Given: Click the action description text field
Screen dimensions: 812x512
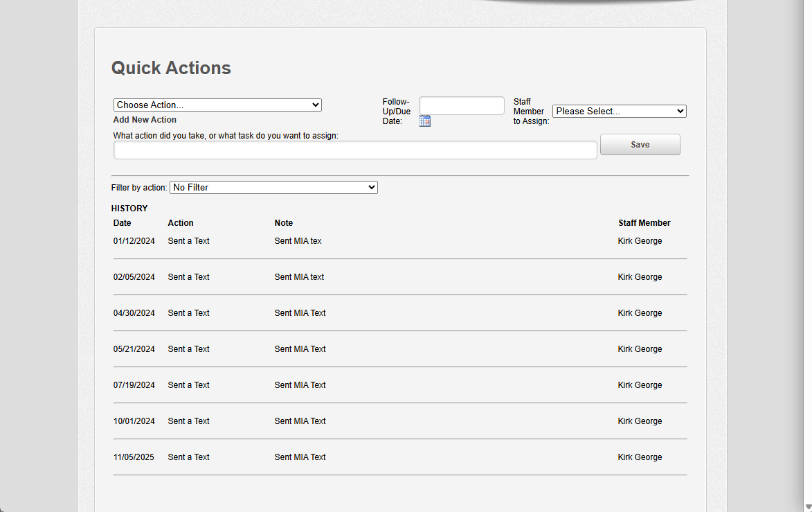Looking at the screenshot, I should (355, 150).
